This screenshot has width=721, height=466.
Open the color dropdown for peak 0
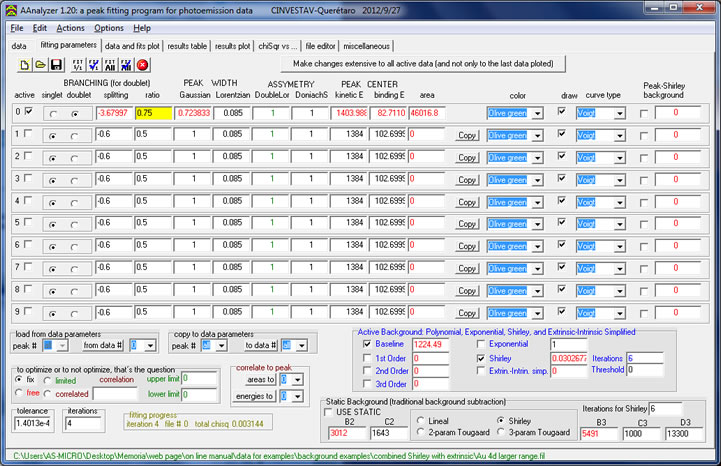(538, 113)
